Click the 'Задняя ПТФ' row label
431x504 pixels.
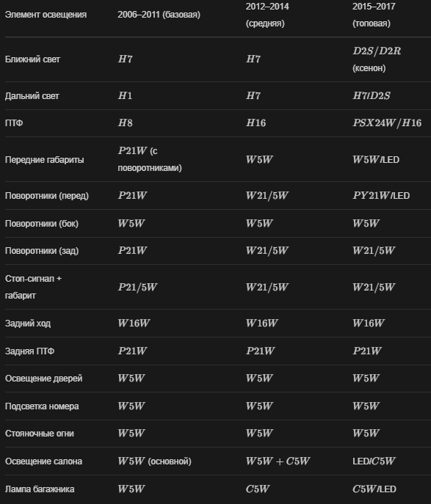pos(29,351)
